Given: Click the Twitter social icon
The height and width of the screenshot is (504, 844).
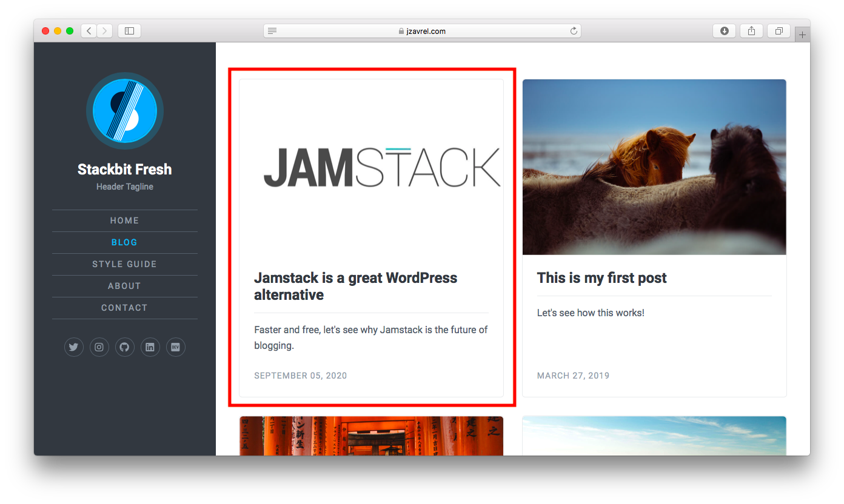Looking at the screenshot, I should click(x=74, y=347).
